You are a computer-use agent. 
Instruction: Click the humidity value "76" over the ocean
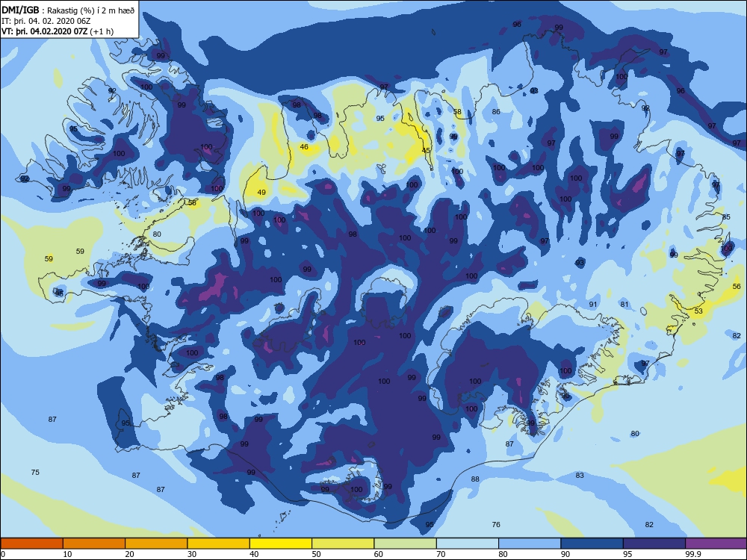(x=496, y=524)
